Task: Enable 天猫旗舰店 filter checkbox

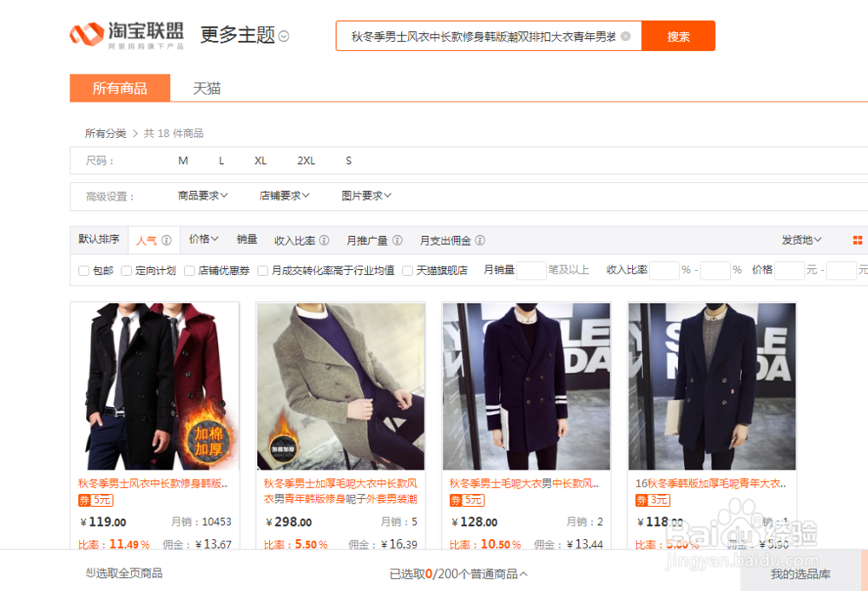Action: click(407, 271)
